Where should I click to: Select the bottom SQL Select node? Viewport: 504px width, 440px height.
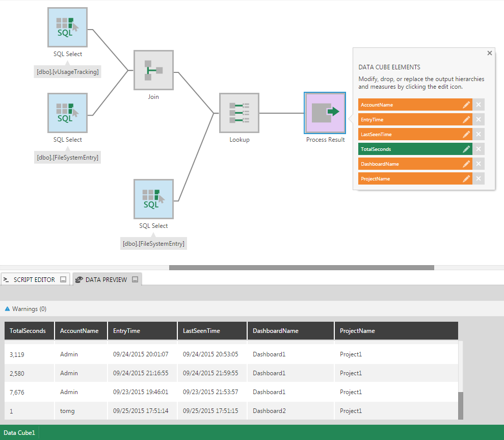pos(153,199)
